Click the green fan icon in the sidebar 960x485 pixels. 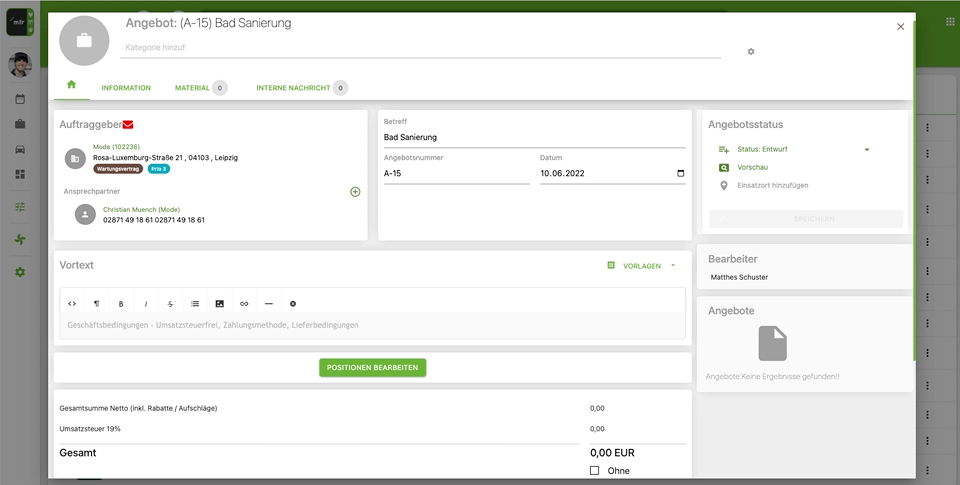pos(20,239)
